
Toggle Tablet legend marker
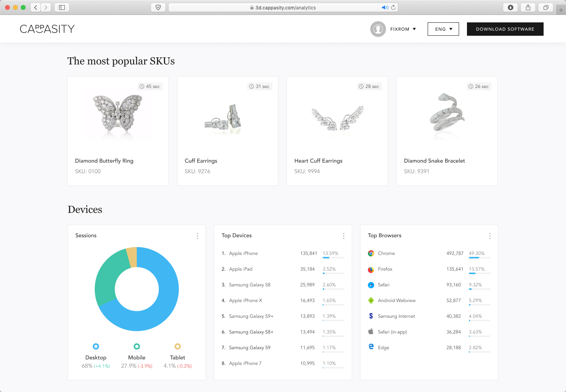click(178, 346)
